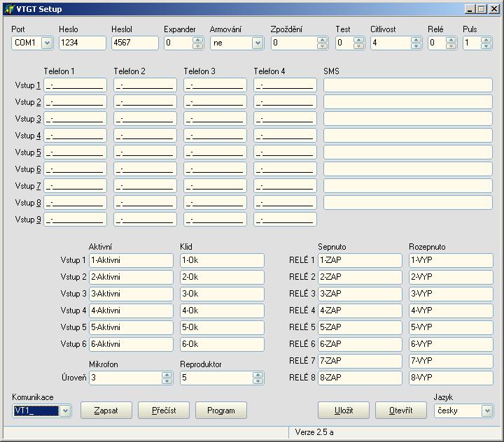Click the 5-ZAP Sepnuto field
The height and width of the screenshot is (442, 504).
(360, 327)
